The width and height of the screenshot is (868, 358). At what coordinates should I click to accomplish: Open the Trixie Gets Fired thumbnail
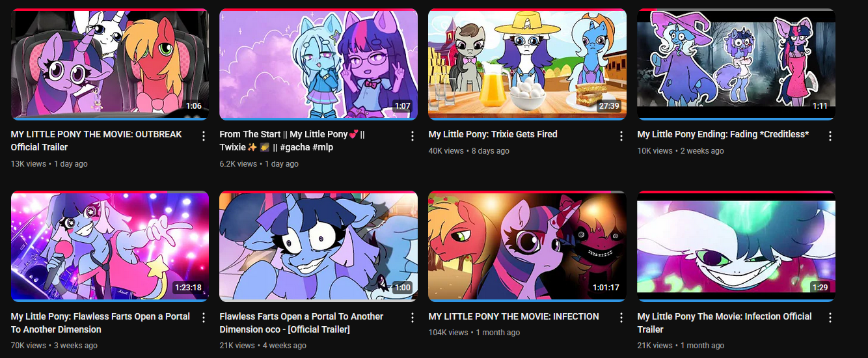coord(527,64)
